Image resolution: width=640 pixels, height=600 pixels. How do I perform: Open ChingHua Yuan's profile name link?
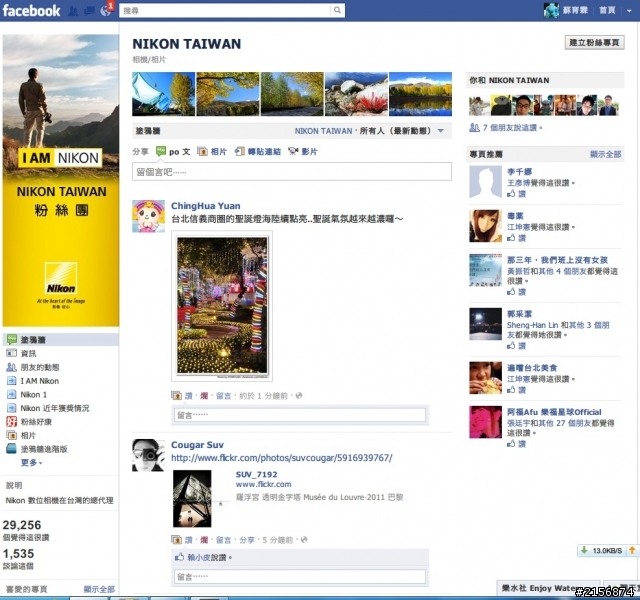[205, 206]
